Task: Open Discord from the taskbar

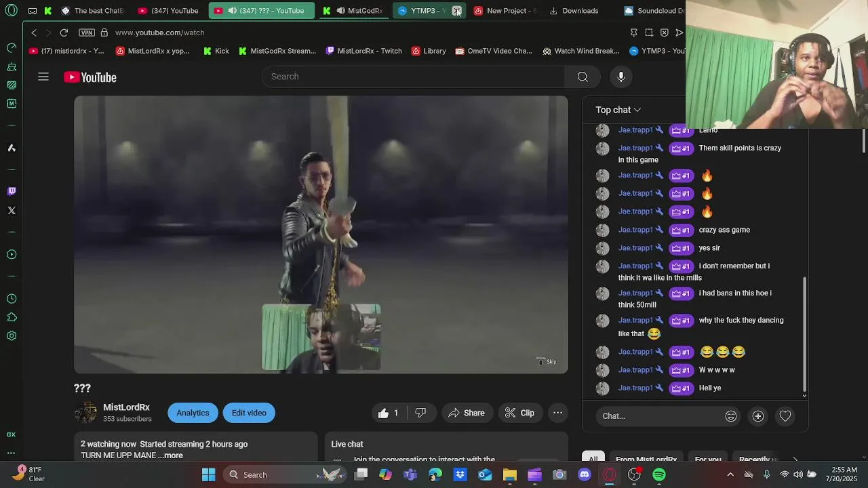Action: point(585,474)
